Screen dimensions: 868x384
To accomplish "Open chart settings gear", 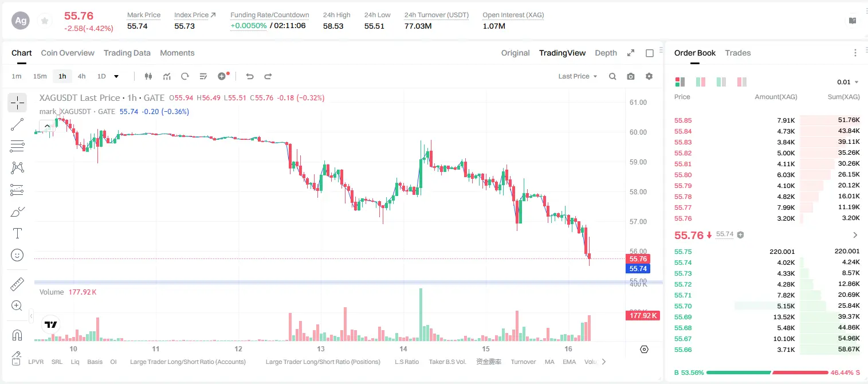I will pos(649,76).
